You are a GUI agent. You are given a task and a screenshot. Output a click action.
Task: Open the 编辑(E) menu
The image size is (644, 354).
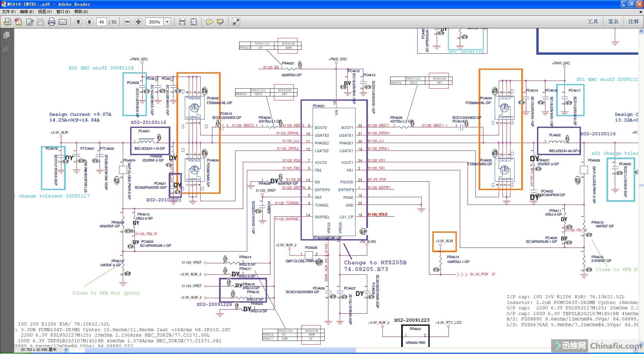(27, 11)
